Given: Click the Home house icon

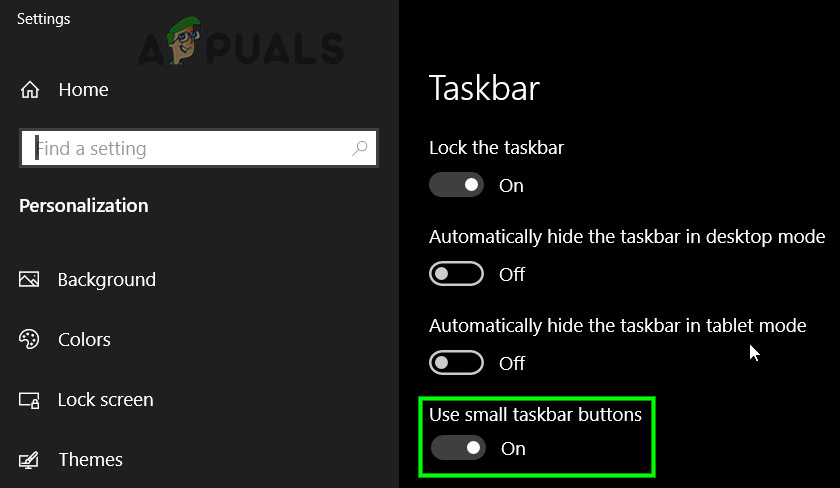Looking at the screenshot, I should 29,90.
